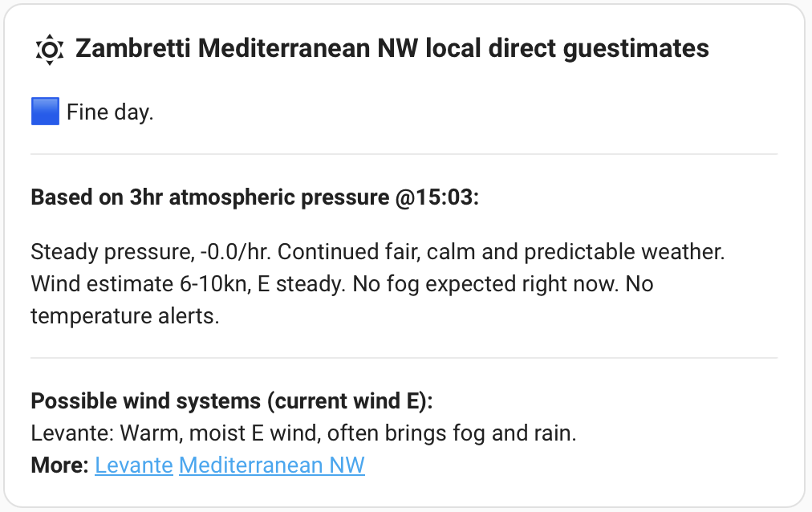Click the Steady pressure description paragraph

pyautogui.click(x=378, y=284)
